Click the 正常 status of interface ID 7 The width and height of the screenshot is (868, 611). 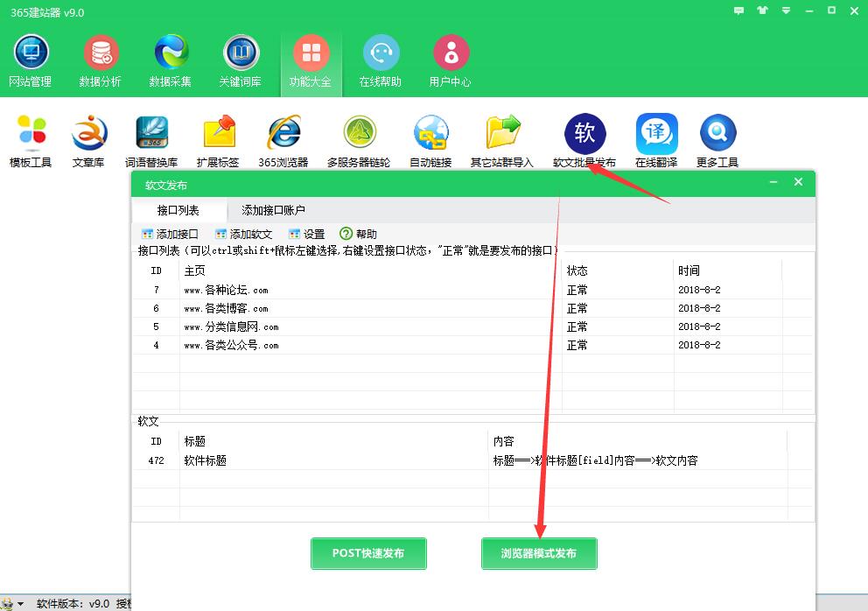(x=577, y=290)
